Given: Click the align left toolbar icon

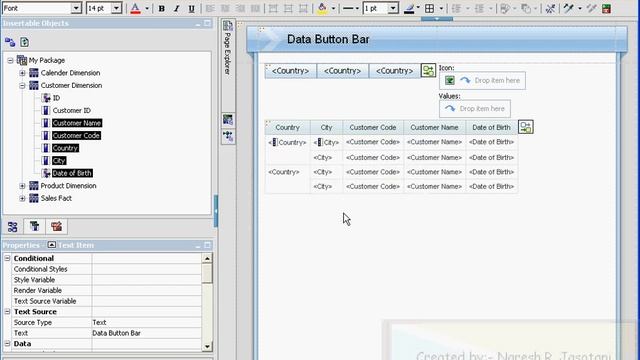Looking at the screenshot, I should click(x=210, y=9).
